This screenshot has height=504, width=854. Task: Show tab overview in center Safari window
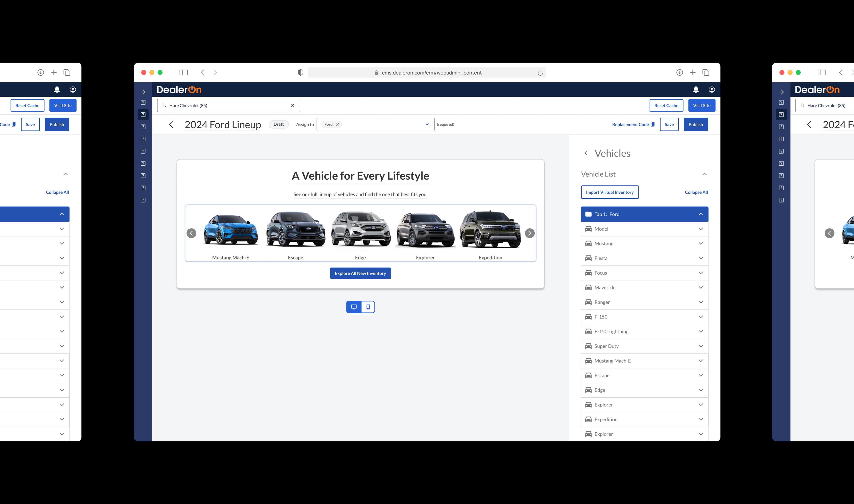[x=706, y=72]
